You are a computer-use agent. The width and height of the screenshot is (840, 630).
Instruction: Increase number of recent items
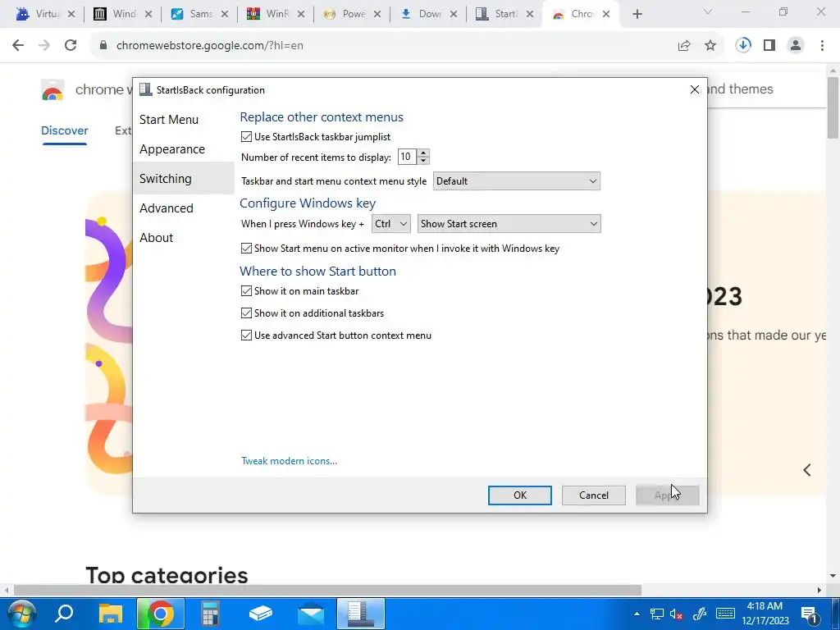(423, 153)
